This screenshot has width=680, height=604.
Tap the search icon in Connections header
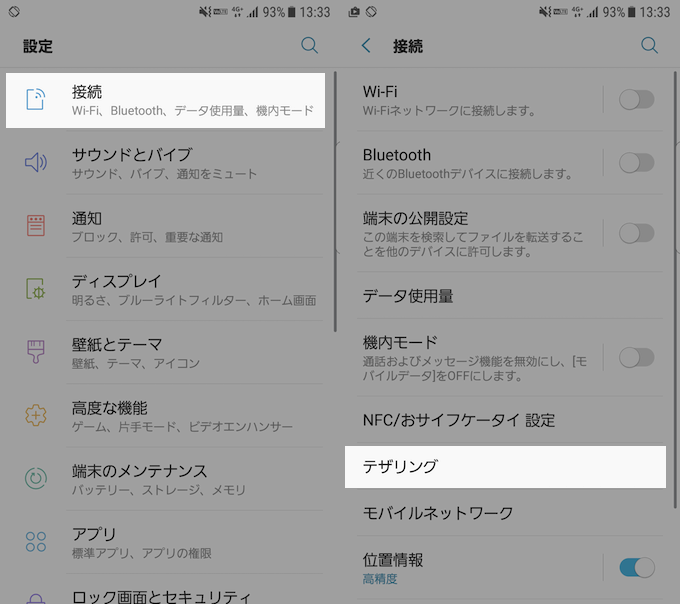(650, 46)
